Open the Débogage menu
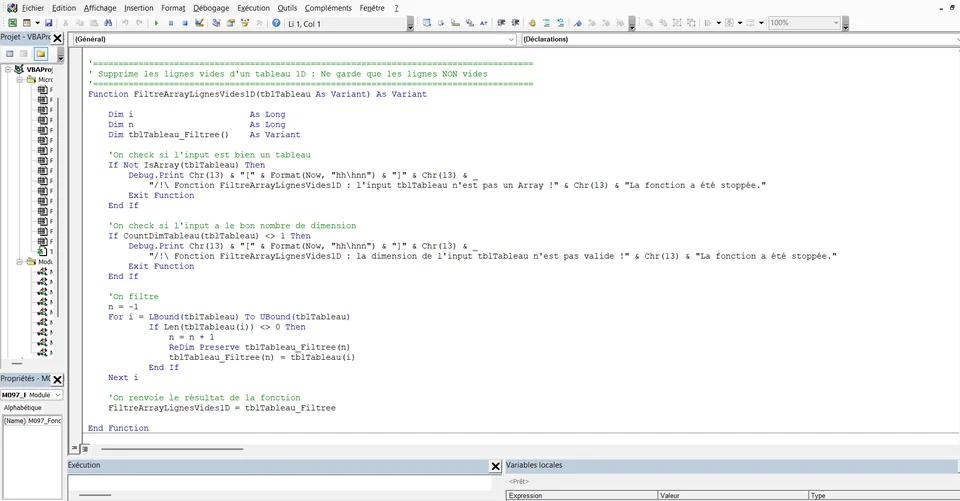This screenshot has width=960, height=501. [x=211, y=8]
